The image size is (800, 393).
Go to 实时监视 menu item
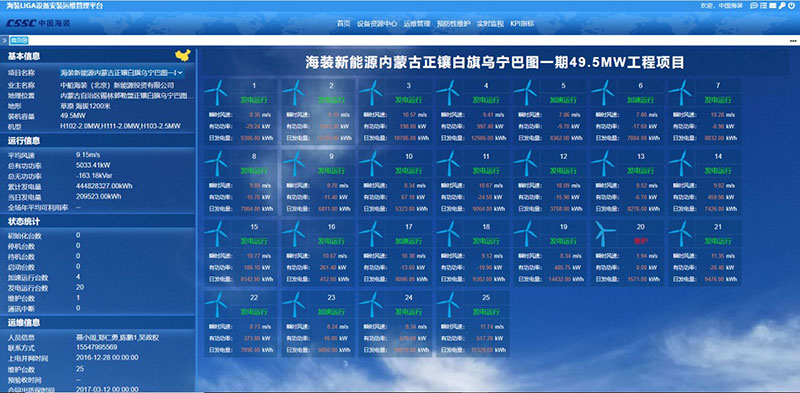click(x=490, y=24)
